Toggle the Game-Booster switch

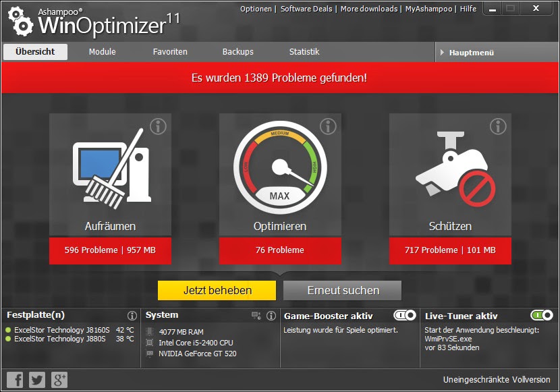coord(405,315)
